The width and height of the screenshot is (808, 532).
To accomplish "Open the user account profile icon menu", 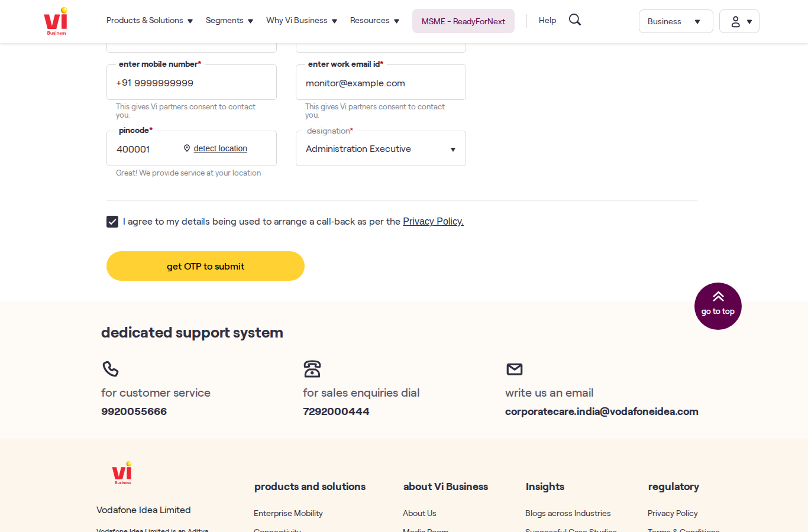I will coord(739,21).
